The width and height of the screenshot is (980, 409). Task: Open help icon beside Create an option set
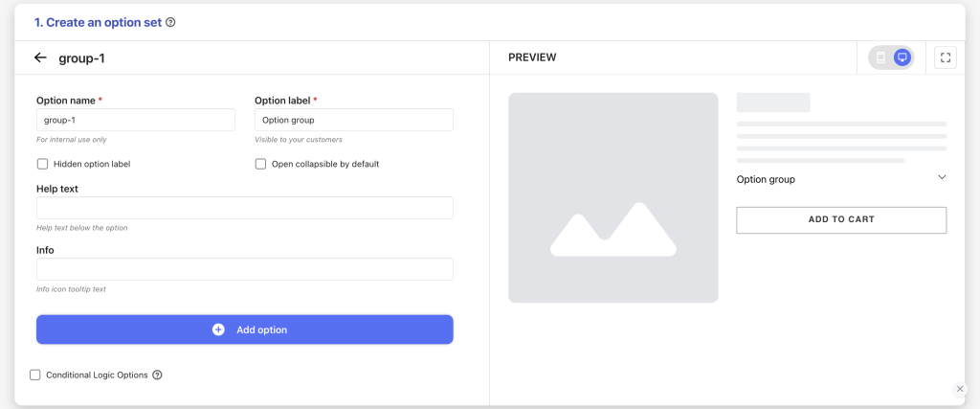(170, 23)
